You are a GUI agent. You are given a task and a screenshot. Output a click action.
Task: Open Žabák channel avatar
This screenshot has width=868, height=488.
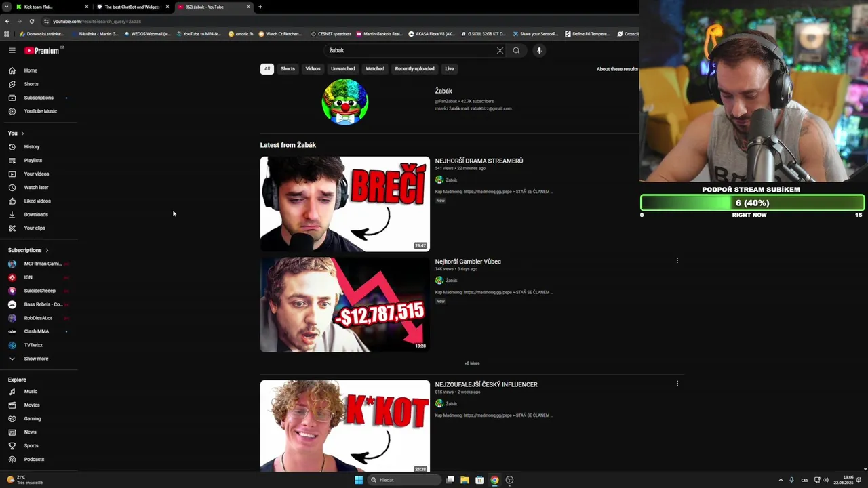pyautogui.click(x=344, y=102)
